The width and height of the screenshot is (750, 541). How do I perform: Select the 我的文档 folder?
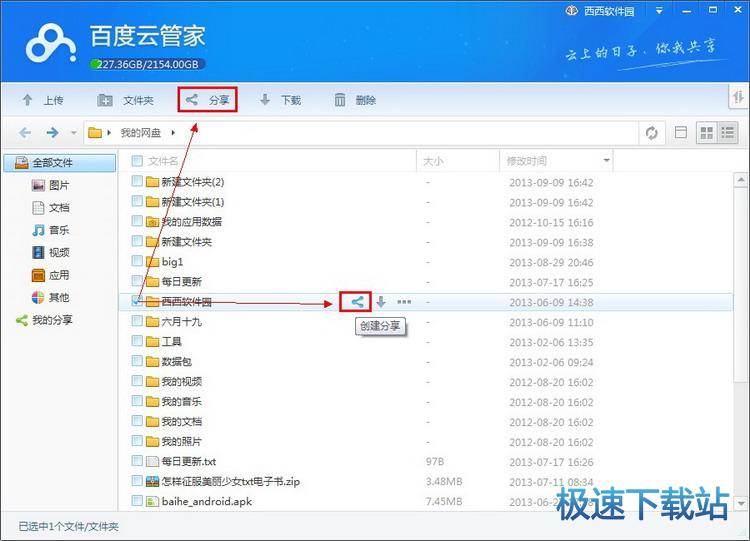pyautogui.click(x=182, y=422)
